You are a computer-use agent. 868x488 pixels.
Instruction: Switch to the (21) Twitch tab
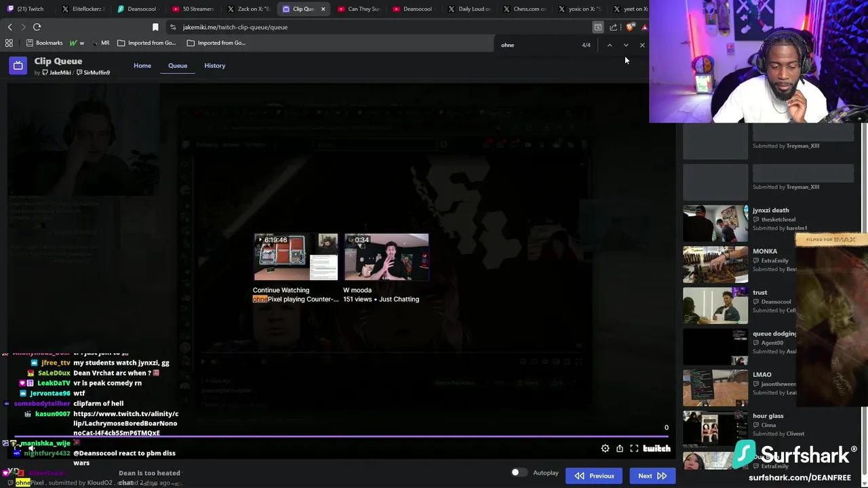click(x=26, y=9)
